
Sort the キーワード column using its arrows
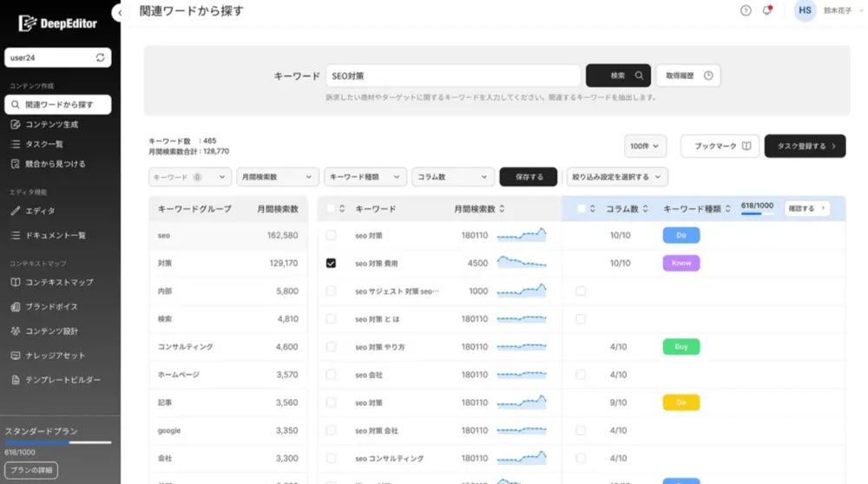pos(342,209)
